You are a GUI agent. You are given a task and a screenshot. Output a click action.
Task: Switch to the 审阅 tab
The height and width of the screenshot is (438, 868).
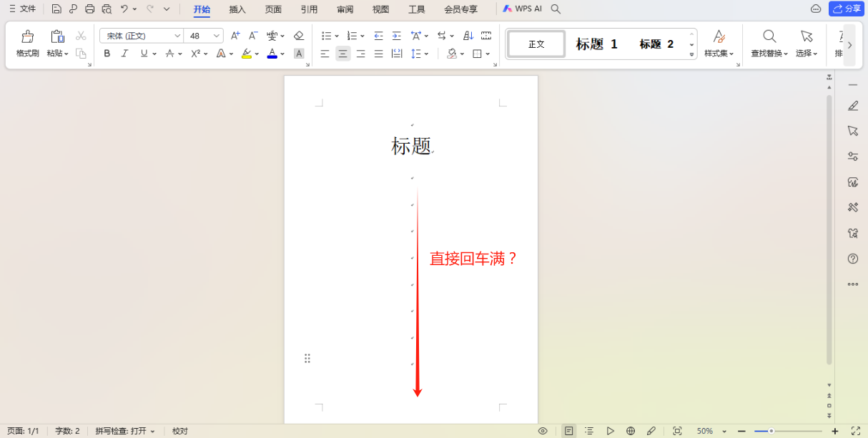point(345,9)
